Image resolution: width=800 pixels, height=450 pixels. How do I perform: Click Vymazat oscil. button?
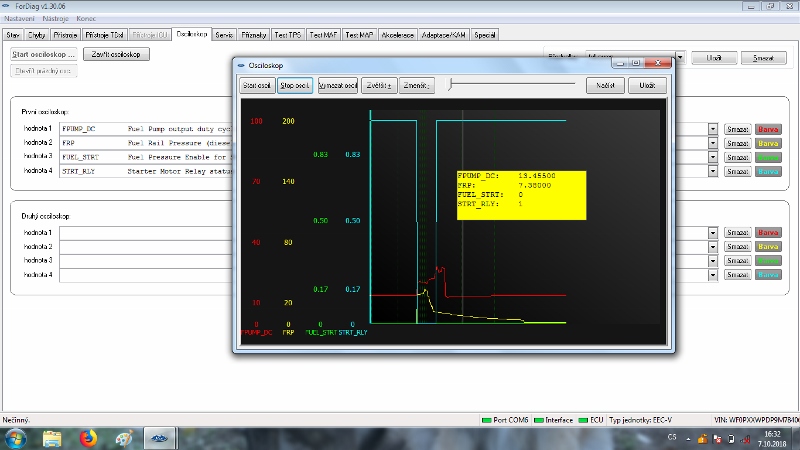point(337,86)
